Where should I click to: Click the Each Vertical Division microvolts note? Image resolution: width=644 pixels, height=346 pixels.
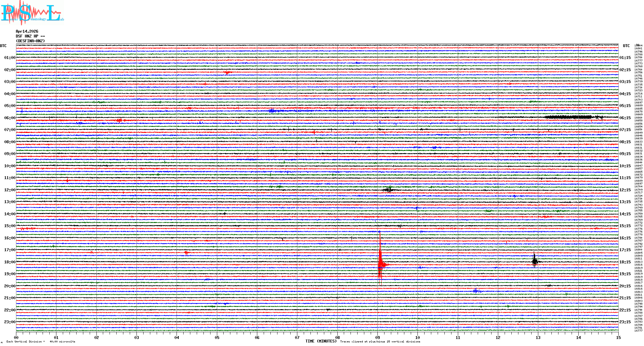pos(41,342)
